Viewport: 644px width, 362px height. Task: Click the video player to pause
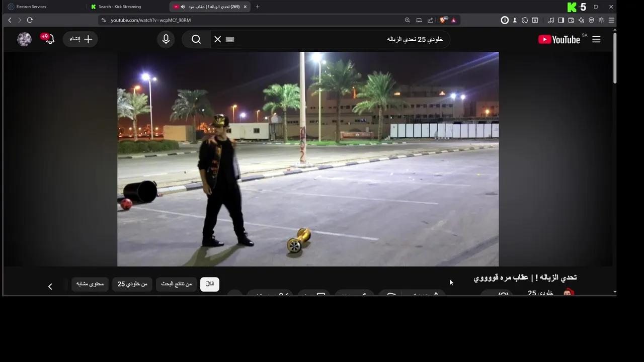tap(308, 159)
